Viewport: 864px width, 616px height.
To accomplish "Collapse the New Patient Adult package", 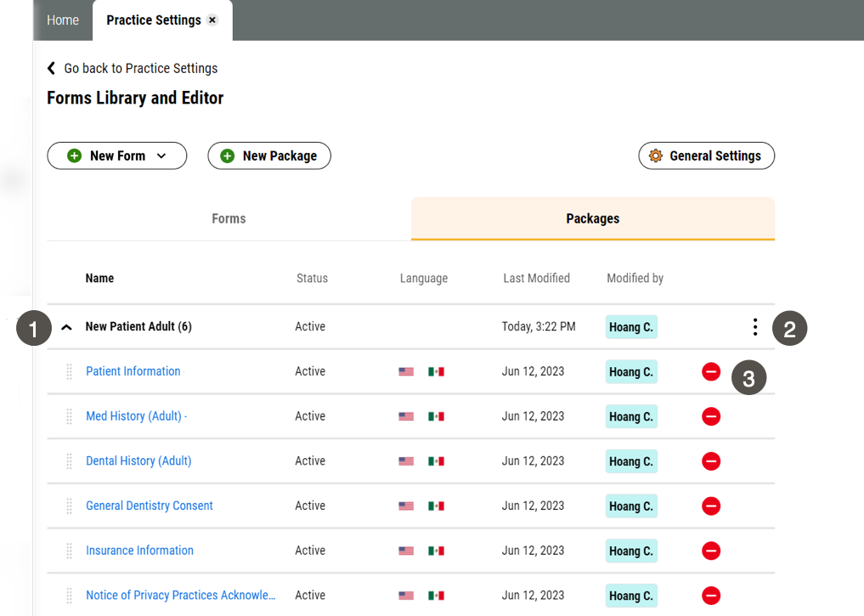I will pyautogui.click(x=66, y=327).
